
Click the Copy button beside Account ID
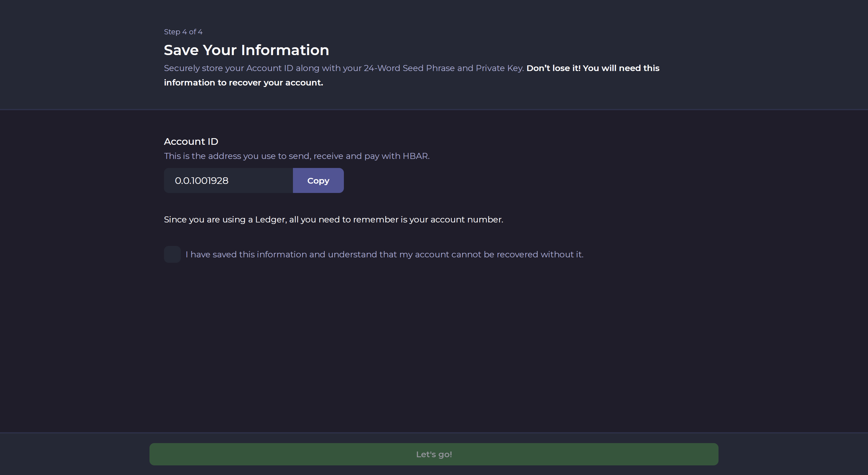coord(318,180)
